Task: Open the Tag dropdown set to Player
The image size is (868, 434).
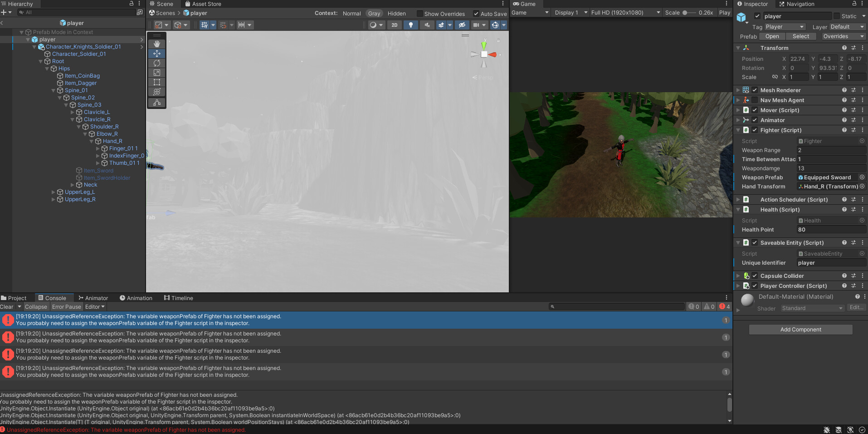Action: tap(785, 27)
